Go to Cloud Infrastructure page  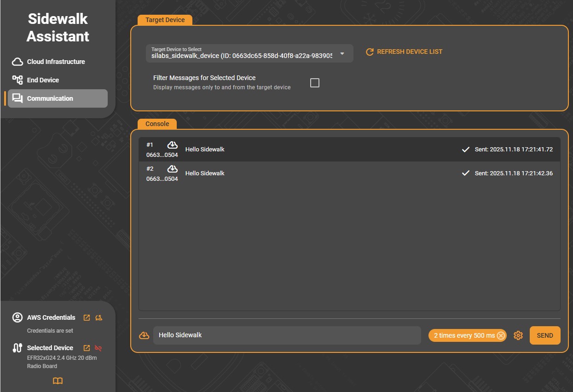point(56,62)
